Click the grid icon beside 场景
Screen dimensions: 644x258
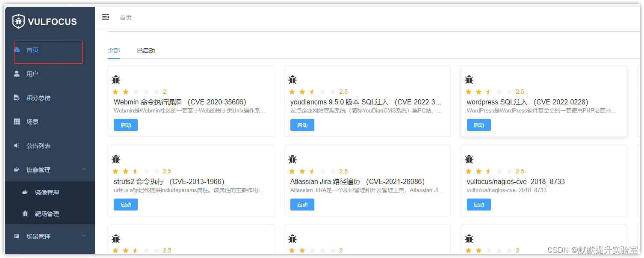coord(17,122)
